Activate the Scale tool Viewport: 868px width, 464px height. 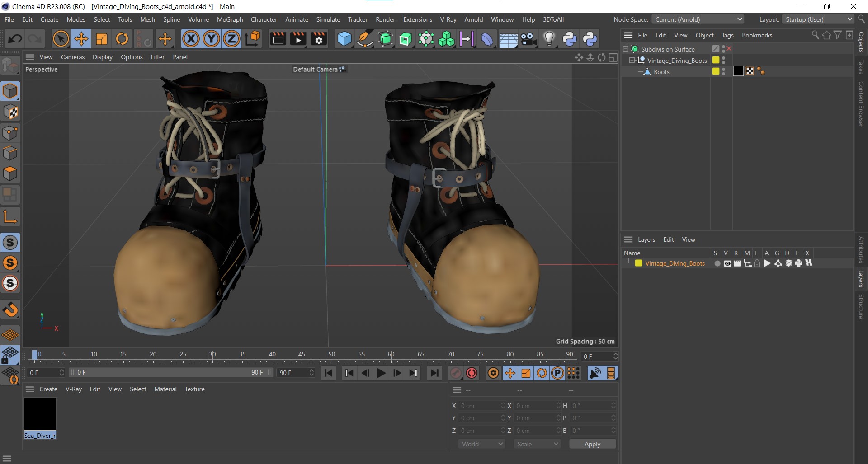[102, 39]
